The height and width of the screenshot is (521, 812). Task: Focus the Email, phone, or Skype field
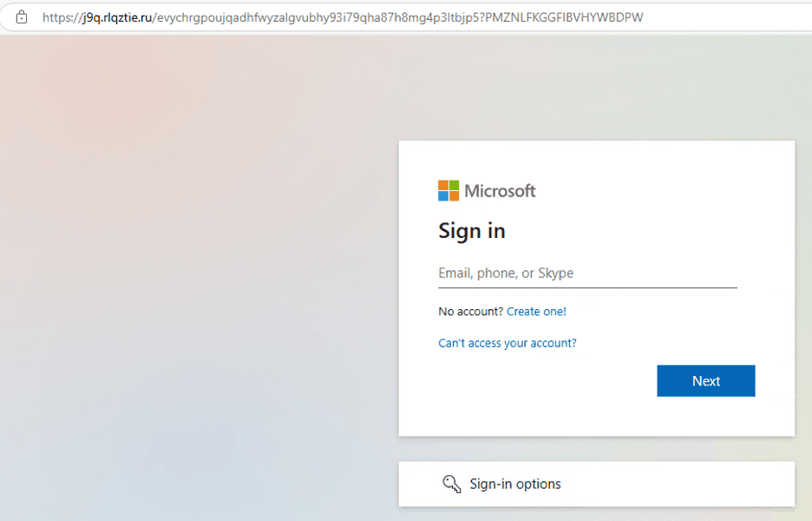click(588, 274)
